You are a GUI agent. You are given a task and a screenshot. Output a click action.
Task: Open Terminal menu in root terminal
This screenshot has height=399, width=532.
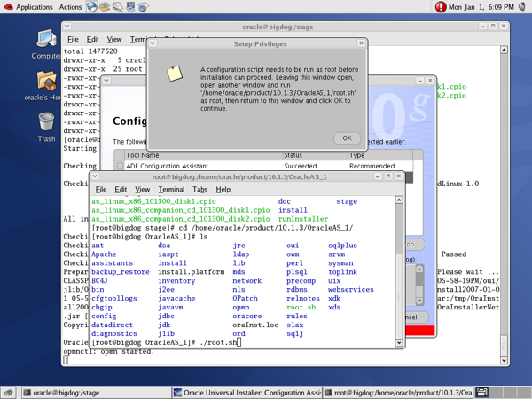pos(171,190)
